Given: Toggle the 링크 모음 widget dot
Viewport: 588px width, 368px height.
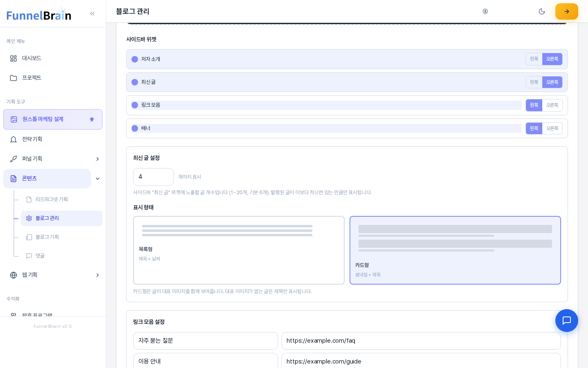Looking at the screenshot, I should click(x=135, y=105).
